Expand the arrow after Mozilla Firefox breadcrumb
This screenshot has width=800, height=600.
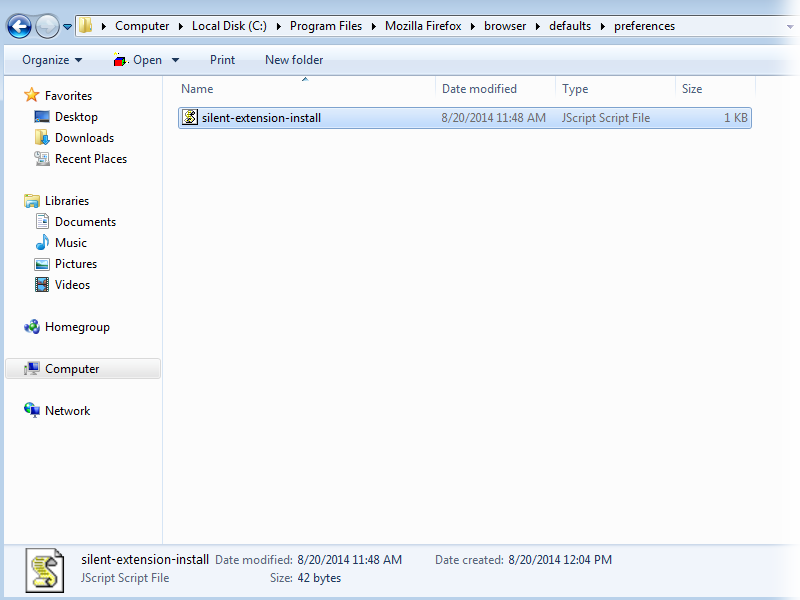click(x=472, y=27)
